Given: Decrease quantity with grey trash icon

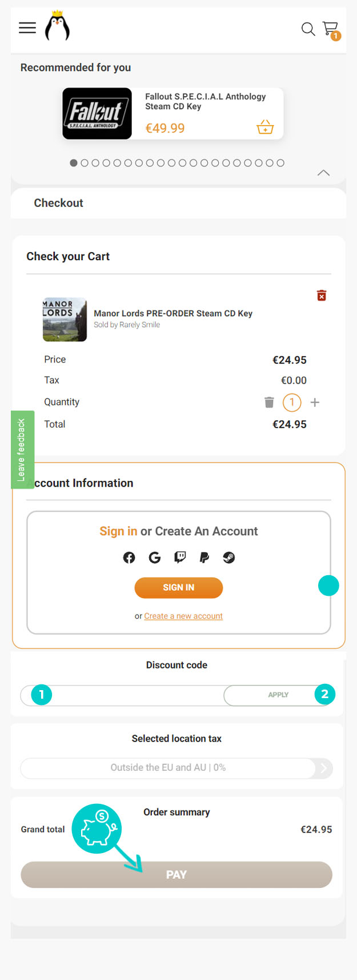Looking at the screenshot, I should 270,403.
